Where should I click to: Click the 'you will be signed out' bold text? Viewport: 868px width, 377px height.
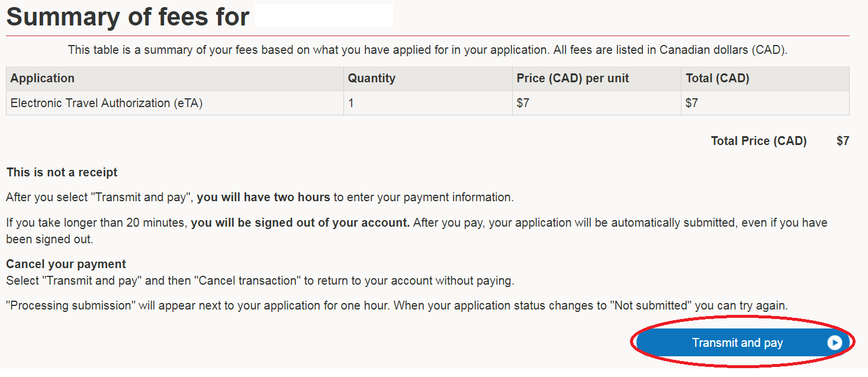300,223
